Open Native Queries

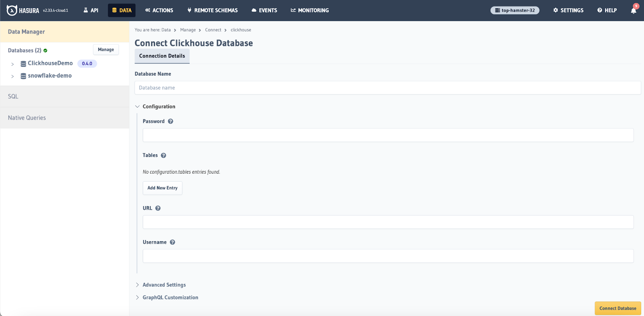click(65, 118)
